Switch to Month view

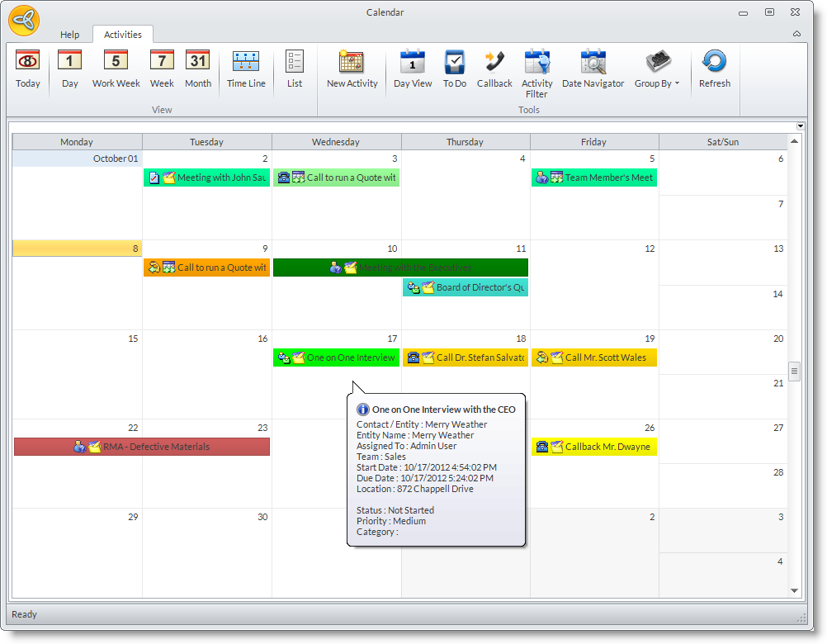pos(198,69)
